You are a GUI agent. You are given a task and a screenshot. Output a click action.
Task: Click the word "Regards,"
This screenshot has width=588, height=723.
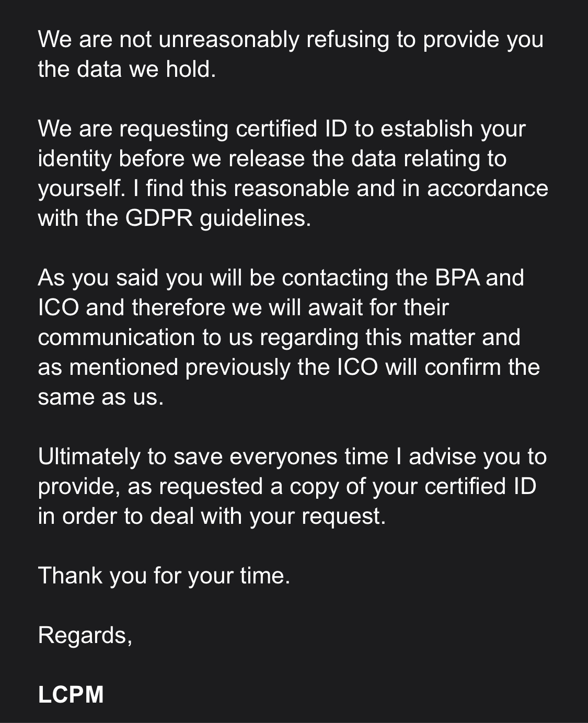click(85, 635)
